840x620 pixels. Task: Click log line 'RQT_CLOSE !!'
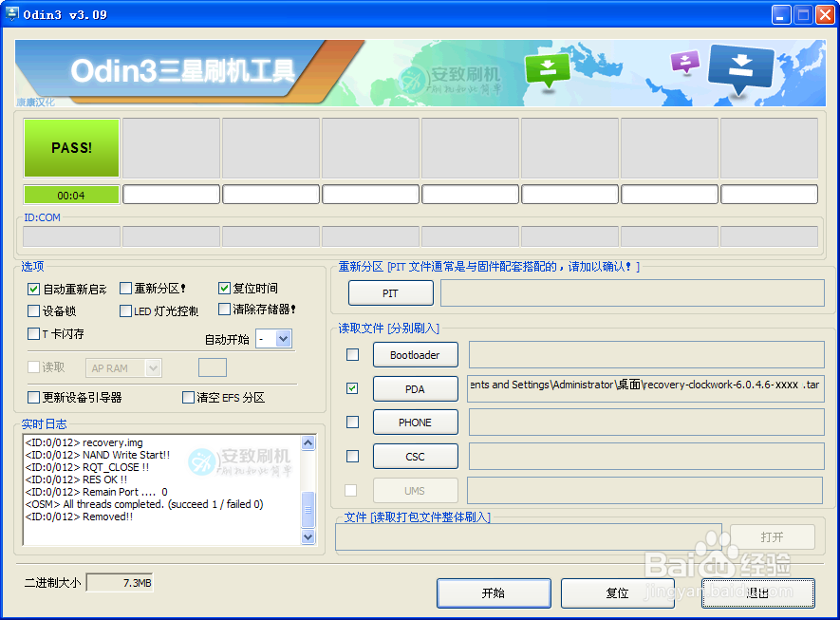(87, 467)
